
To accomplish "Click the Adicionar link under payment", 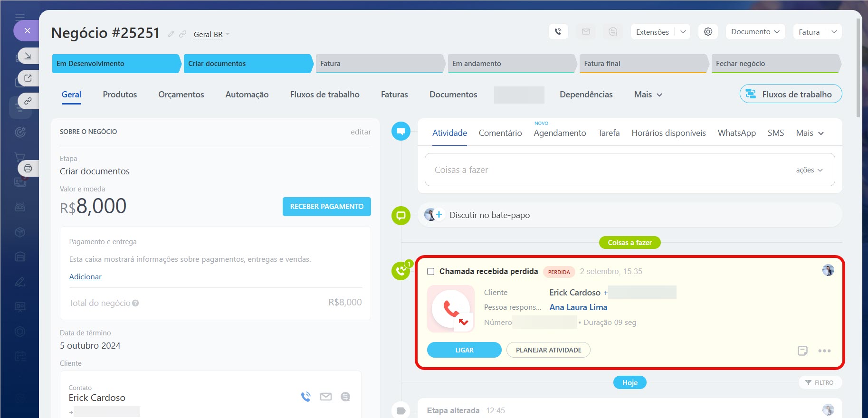I will pos(86,277).
